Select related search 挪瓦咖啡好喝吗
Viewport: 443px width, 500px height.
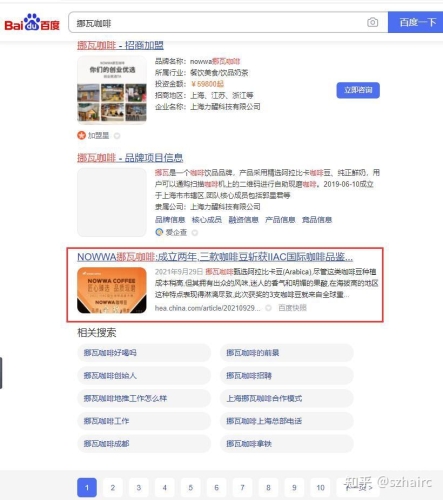coord(144,353)
